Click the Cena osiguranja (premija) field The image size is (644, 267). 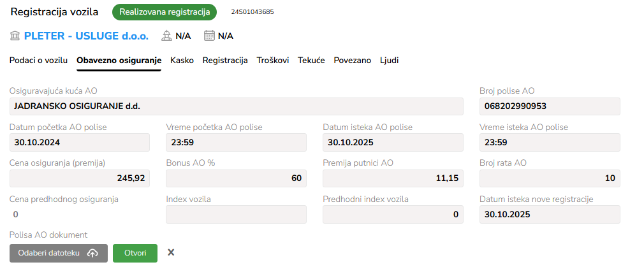80,178
